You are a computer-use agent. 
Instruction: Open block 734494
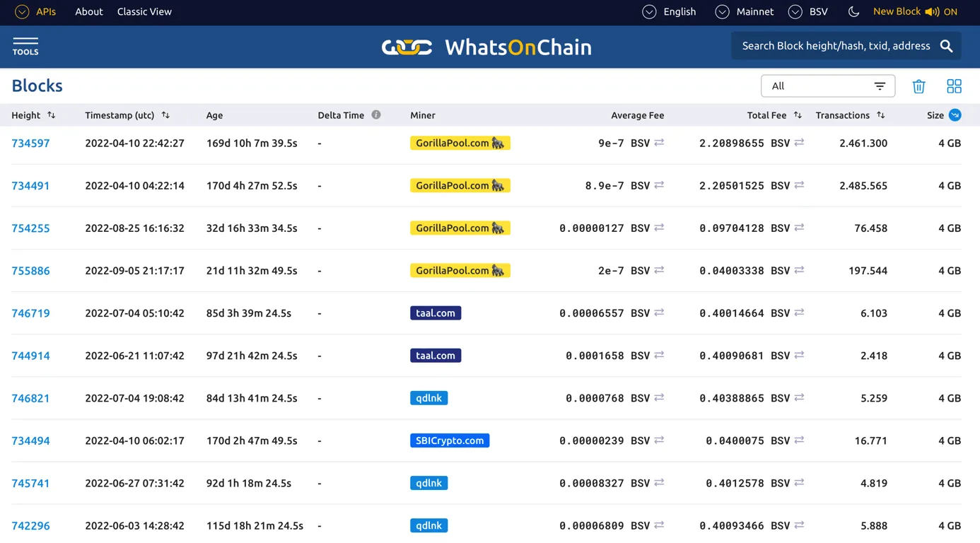(30, 440)
